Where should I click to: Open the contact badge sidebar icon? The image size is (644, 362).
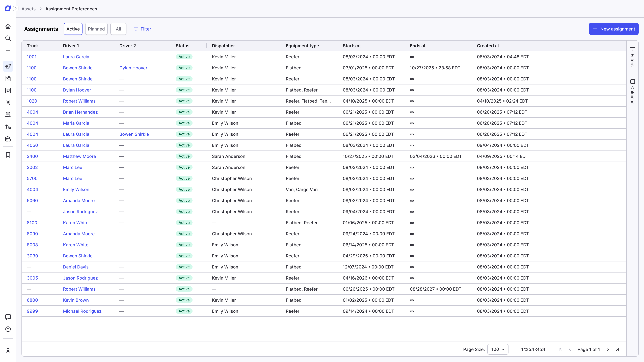(8, 103)
